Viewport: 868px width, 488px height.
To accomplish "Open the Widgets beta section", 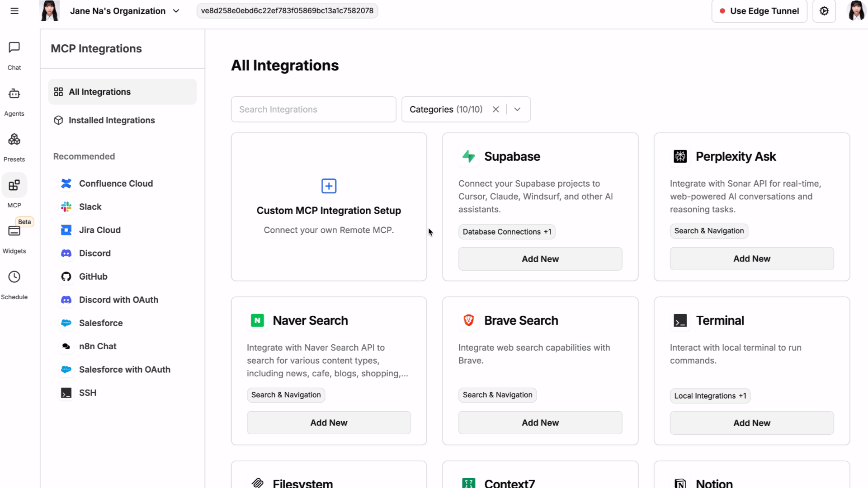I will 14,231.
